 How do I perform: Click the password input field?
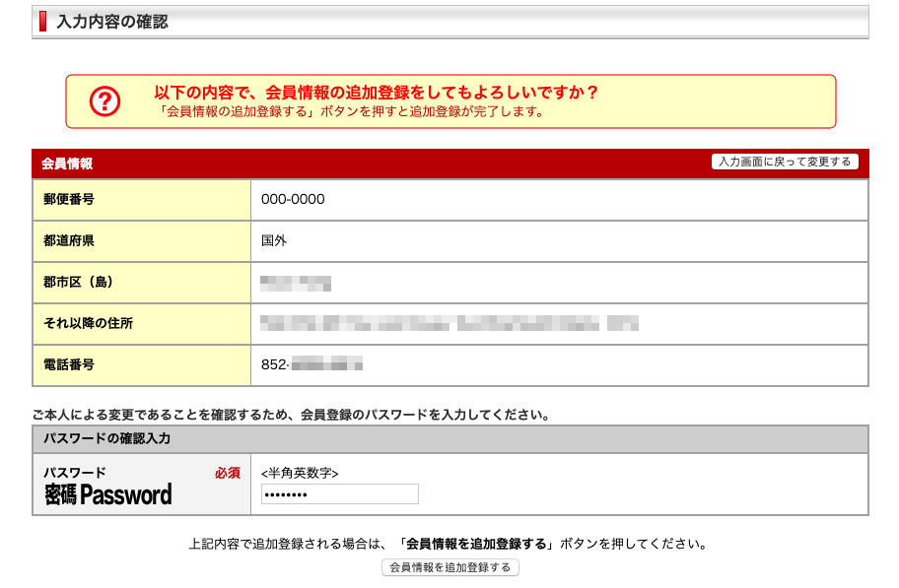coord(339,494)
